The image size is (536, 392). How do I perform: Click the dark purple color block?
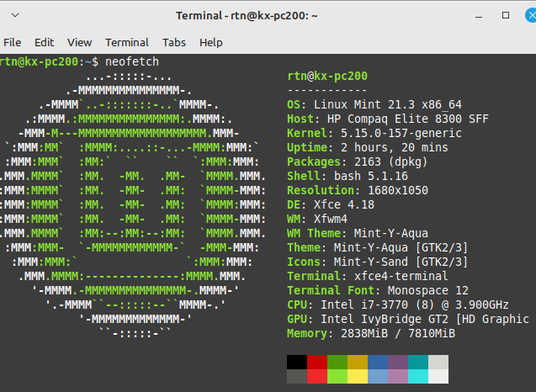[x=397, y=362]
